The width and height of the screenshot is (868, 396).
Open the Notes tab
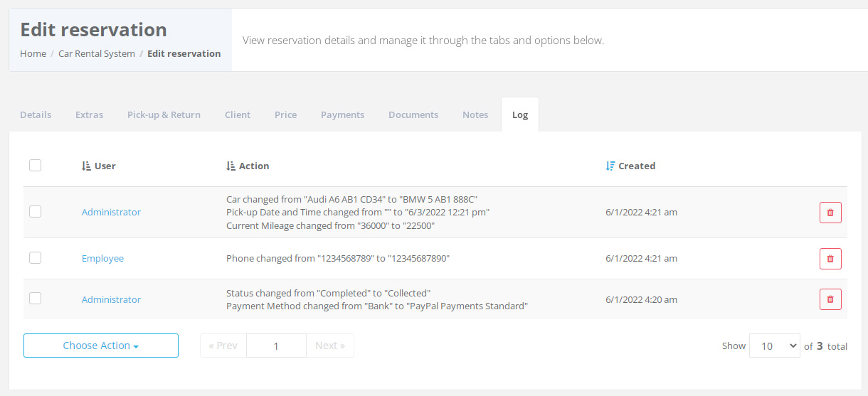click(475, 114)
